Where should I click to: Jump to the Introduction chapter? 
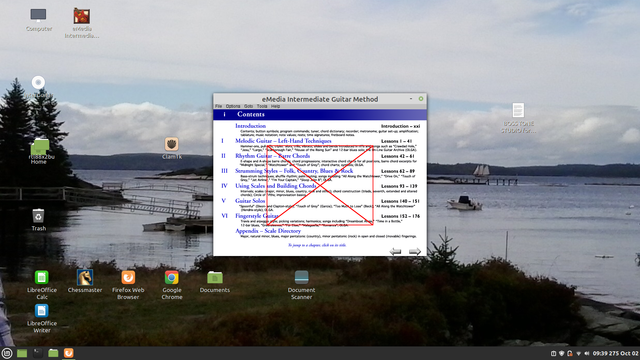pyautogui.click(x=250, y=126)
